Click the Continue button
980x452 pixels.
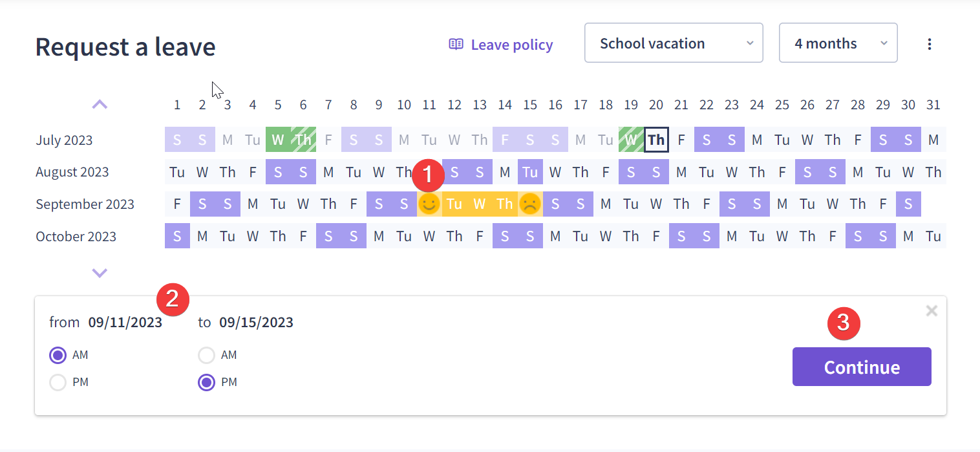click(x=862, y=367)
